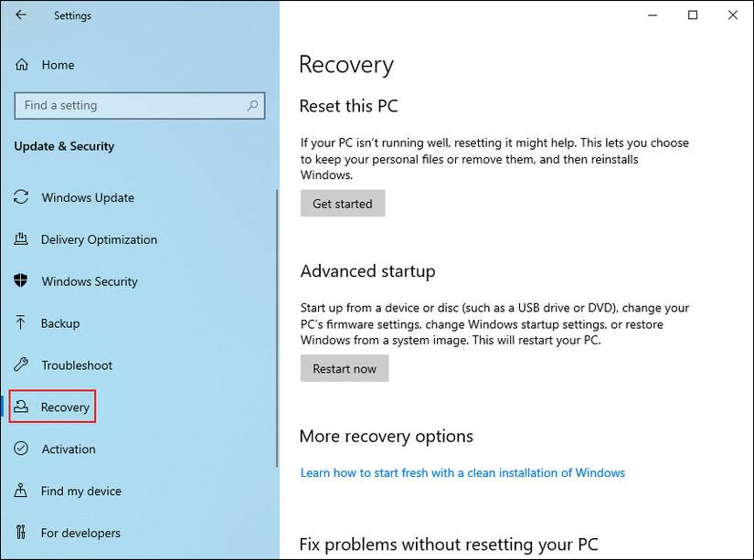Click the Find my device laptop icon
The height and width of the screenshot is (560, 754).
click(22, 491)
